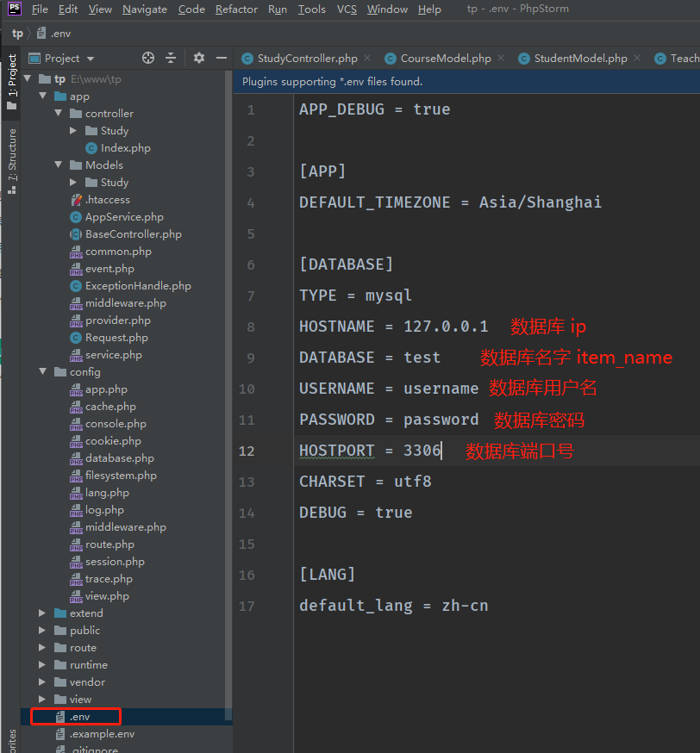Viewport: 700px width, 753px height.
Task: Open the Code menu
Action: point(191,9)
